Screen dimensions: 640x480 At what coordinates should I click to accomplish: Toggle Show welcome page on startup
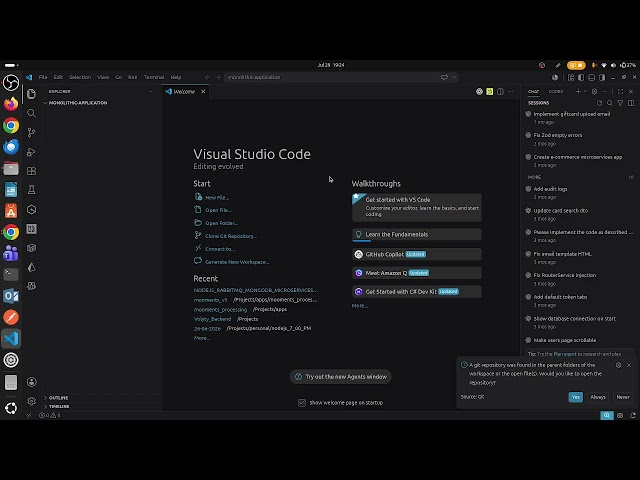(x=302, y=403)
